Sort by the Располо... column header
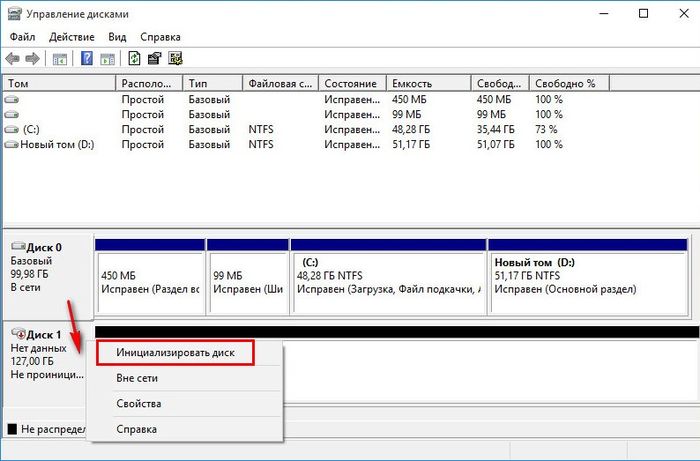The width and height of the screenshot is (700, 461). (x=149, y=83)
